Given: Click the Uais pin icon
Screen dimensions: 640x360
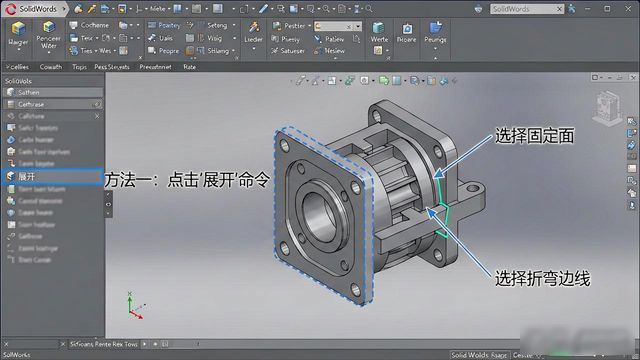Looking at the screenshot, I should [x=152, y=38].
